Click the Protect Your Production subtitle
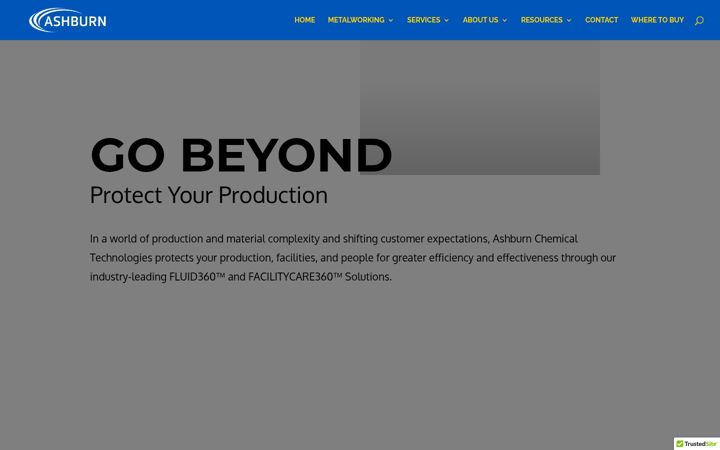 [209, 195]
